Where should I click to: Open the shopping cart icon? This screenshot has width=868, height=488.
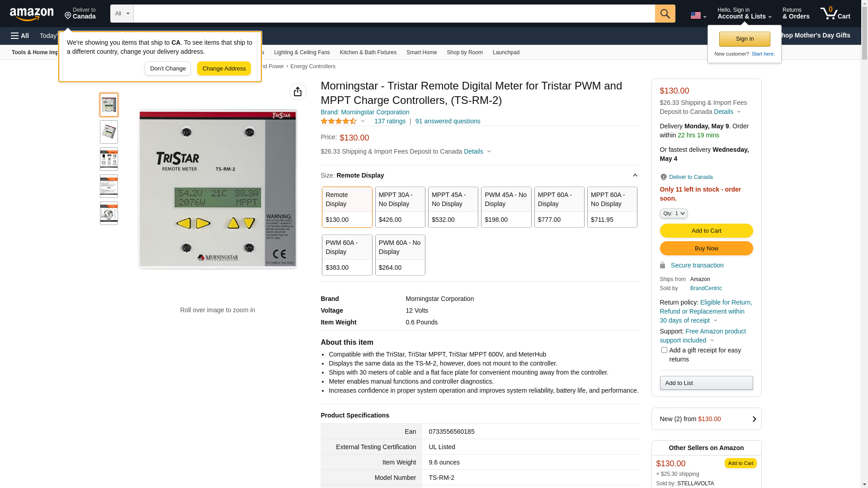[835, 14]
